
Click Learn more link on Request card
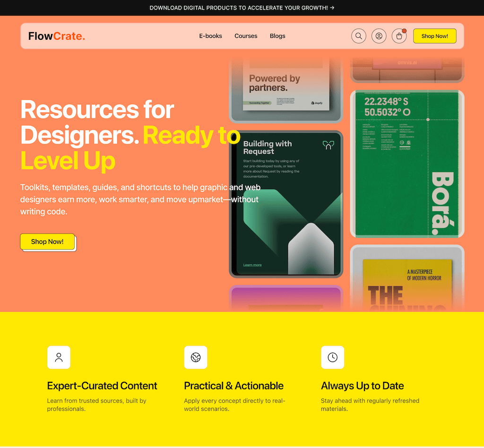coord(252,265)
